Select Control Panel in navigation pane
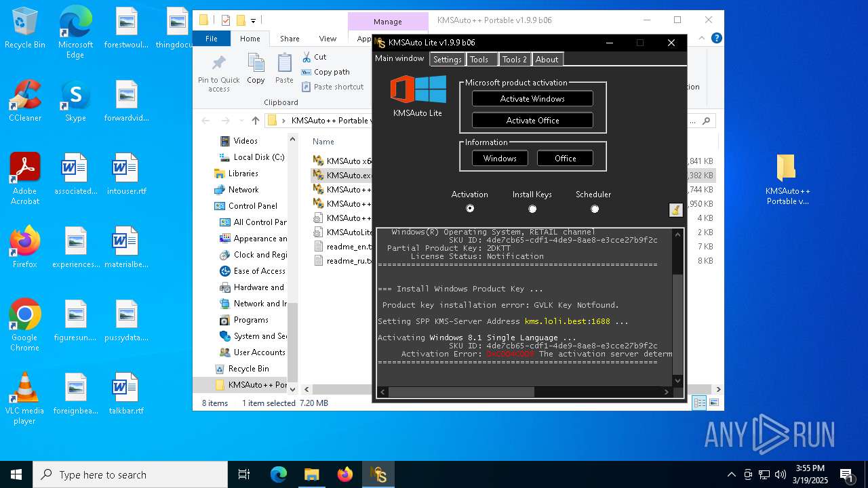Image resolution: width=868 pixels, height=488 pixels. 246,206
